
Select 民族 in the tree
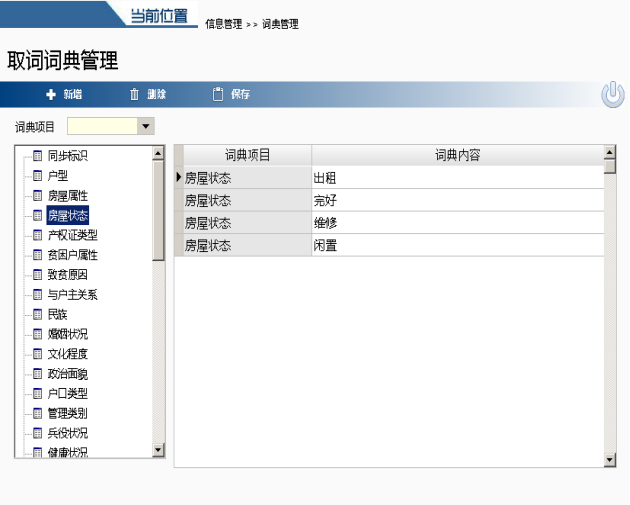[x=57, y=314]
